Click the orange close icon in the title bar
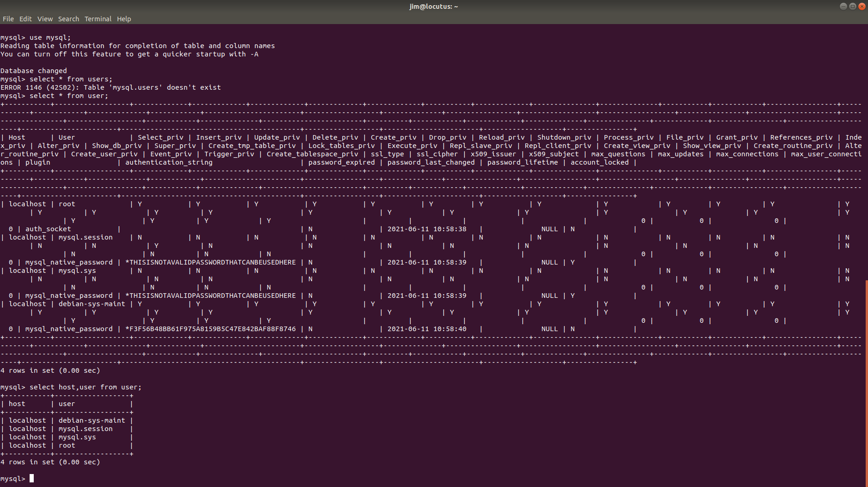Screen dimensions: 868x487 (861, 6)
